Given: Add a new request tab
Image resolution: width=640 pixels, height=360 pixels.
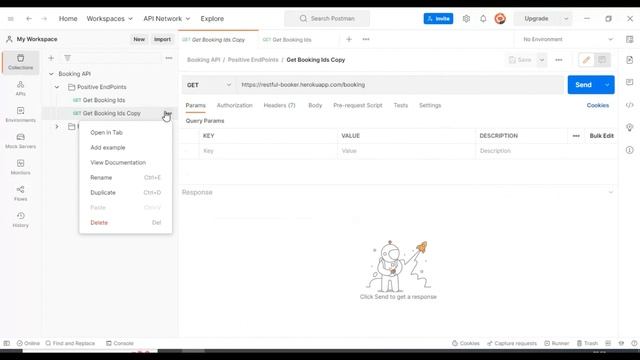Looking at the screenshot, I should tap(349, 40).
